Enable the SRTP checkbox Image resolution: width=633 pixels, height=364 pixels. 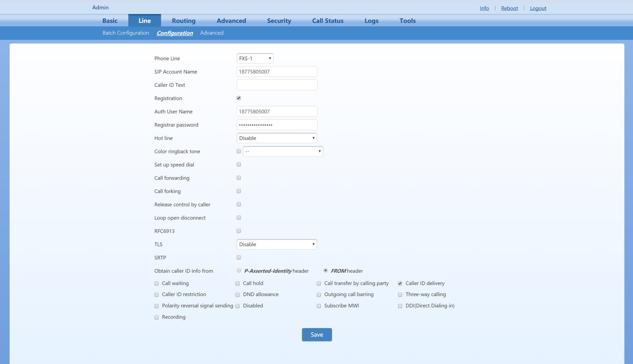click(x=239, y=257)
